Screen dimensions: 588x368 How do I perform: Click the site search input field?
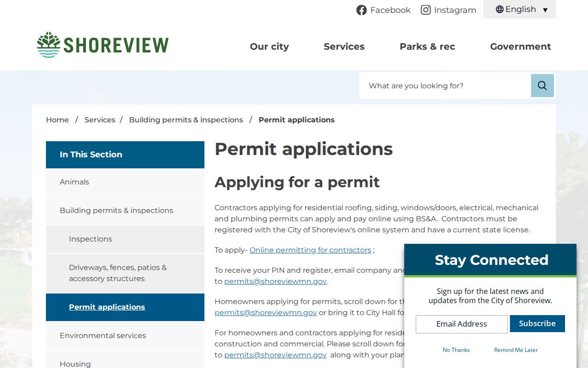point(445,86)
